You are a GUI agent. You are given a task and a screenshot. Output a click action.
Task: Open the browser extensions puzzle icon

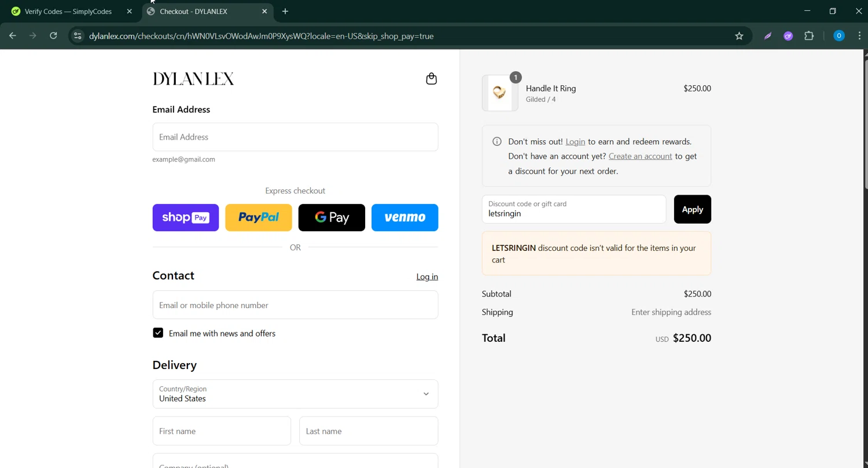tap(809, 36)
